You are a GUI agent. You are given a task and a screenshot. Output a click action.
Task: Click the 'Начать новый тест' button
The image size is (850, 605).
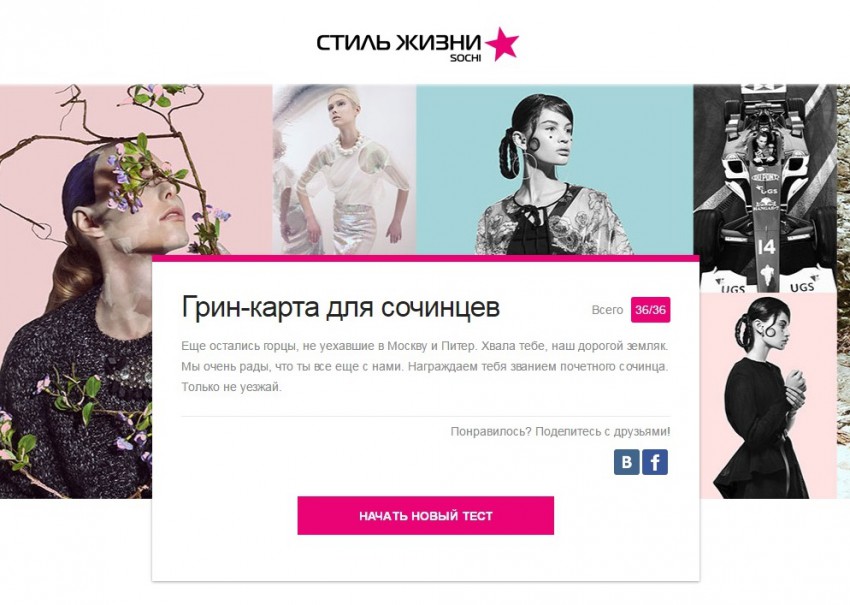[426, 516]
